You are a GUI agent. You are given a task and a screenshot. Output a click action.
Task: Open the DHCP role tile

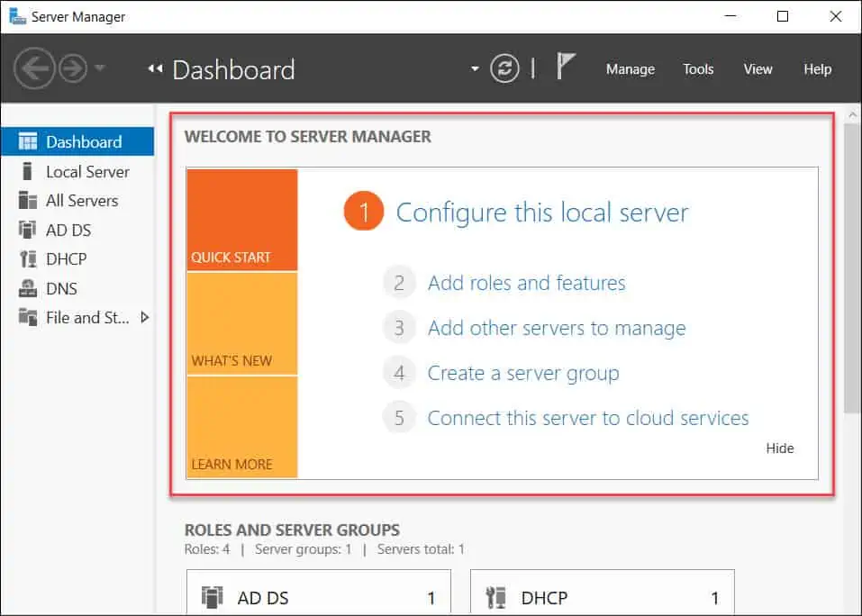(603, 593)
